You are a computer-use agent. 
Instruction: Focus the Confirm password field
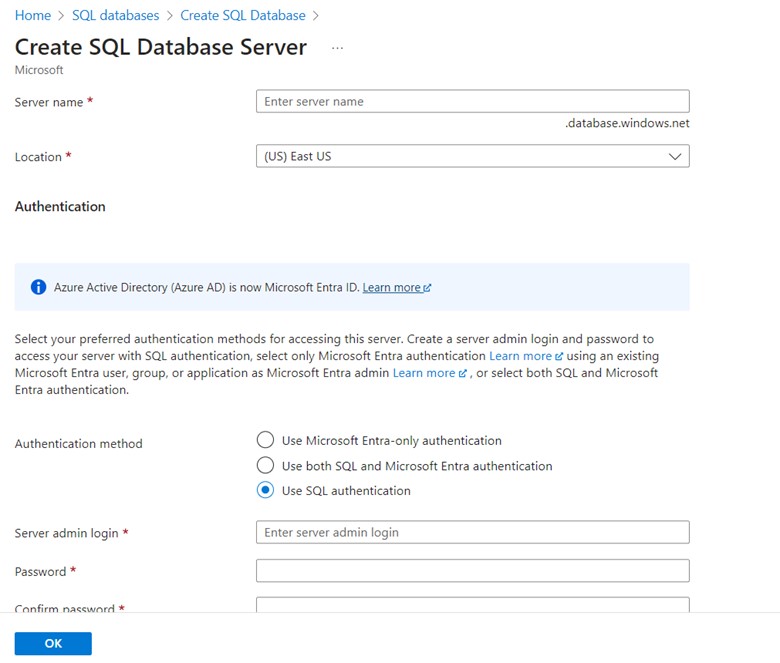pyautogui.click(x=472, y=605)
